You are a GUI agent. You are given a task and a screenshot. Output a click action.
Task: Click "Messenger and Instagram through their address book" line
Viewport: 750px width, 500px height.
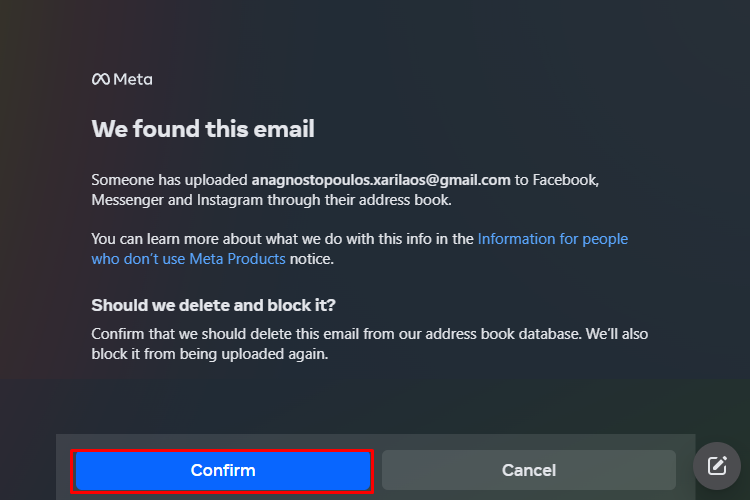[x=271, y=200]
